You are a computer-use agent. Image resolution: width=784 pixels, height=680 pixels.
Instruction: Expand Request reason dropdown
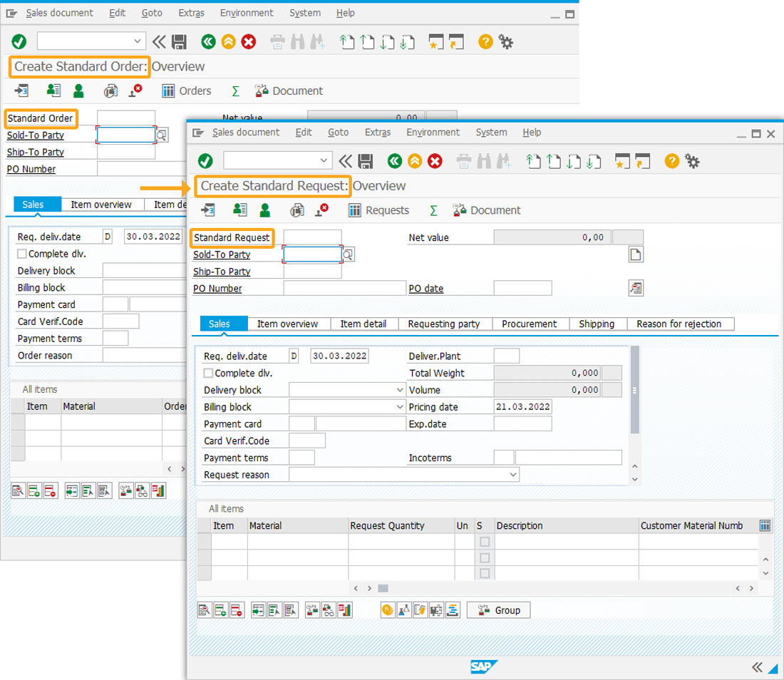pos(513,475)
